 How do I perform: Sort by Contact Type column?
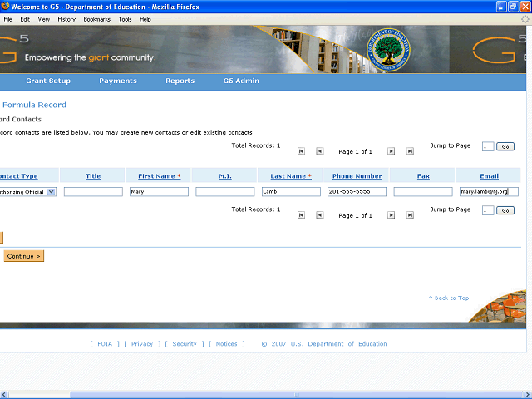click(x=18, y=176)
